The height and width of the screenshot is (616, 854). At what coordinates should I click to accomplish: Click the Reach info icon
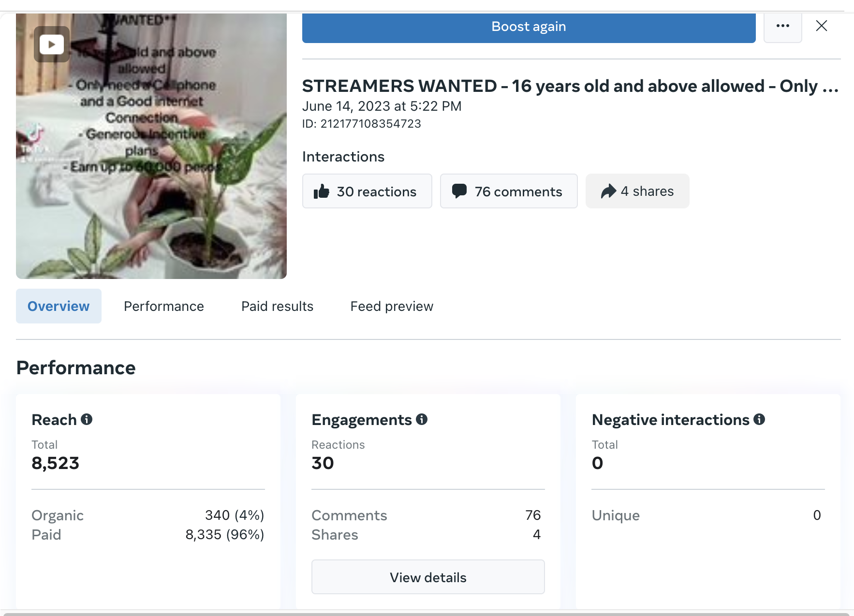click(87, 419)
